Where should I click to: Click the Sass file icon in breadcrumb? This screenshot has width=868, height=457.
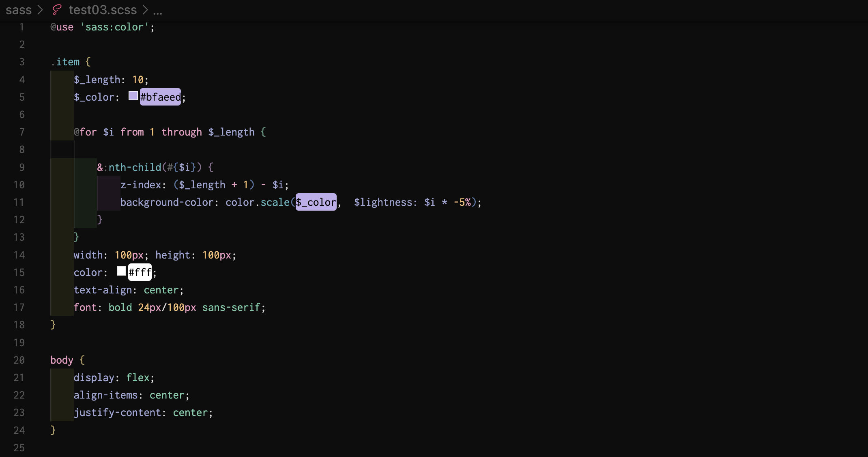pos(57,10)
